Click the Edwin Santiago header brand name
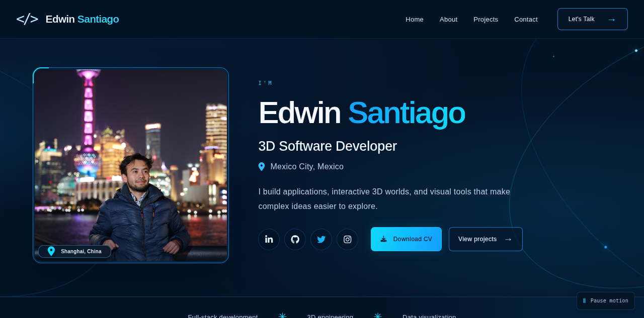The image size is (644, 318). pos(82,19)
